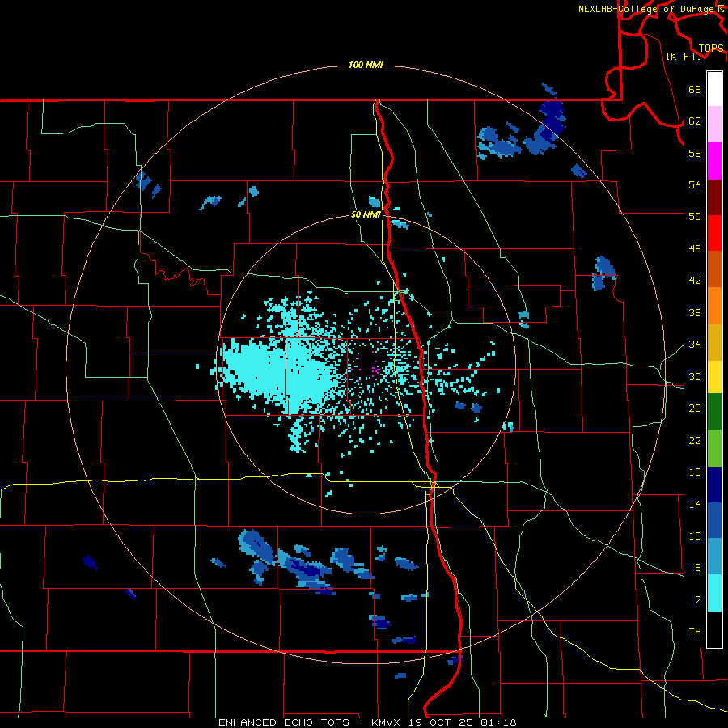This screenshot has width=728, height=728.
Task: Click the legend value '50'
Action: [x=695, y=217]
